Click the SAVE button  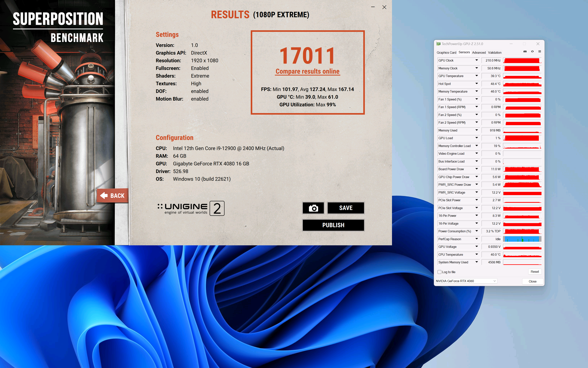(x=346, y=208)
